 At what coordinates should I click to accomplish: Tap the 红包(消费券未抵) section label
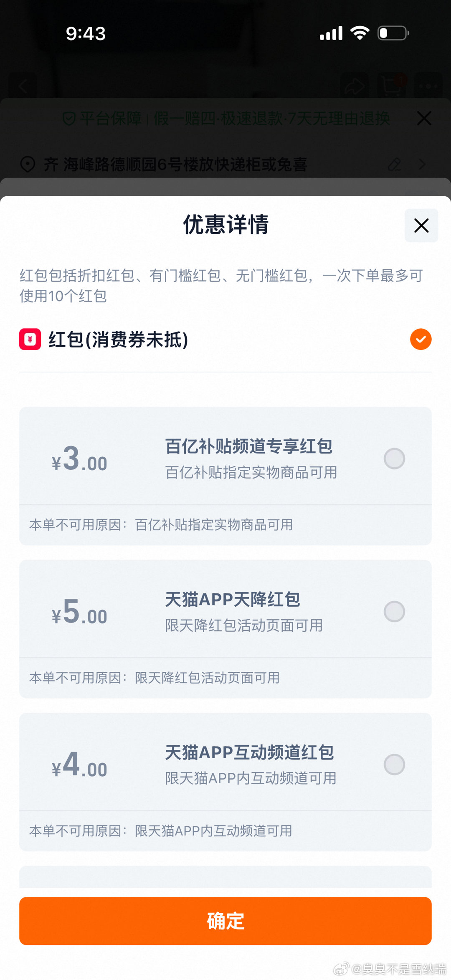tap(118, 339)
